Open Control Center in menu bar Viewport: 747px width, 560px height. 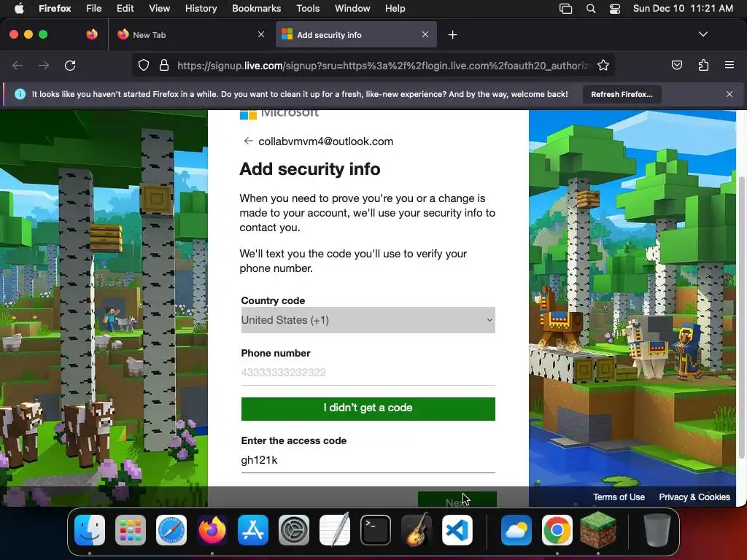614,9
